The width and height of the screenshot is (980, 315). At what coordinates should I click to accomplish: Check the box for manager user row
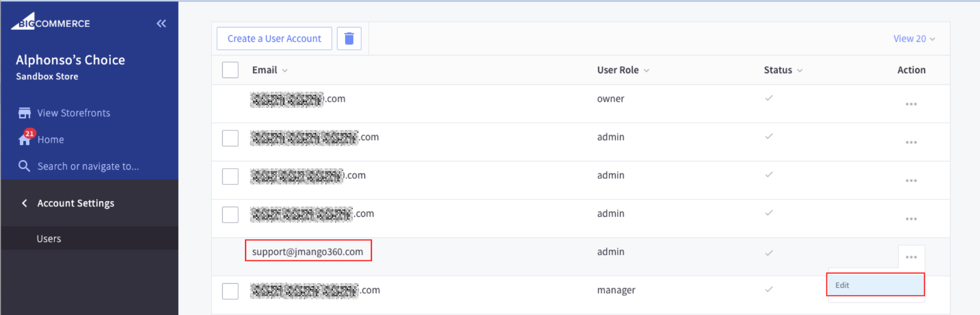(x=230, y=291)
